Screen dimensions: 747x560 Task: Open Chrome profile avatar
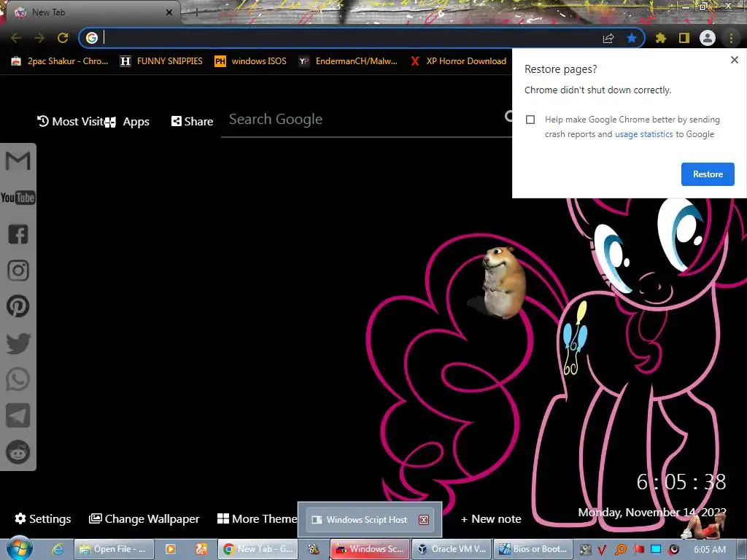point(708,38)
